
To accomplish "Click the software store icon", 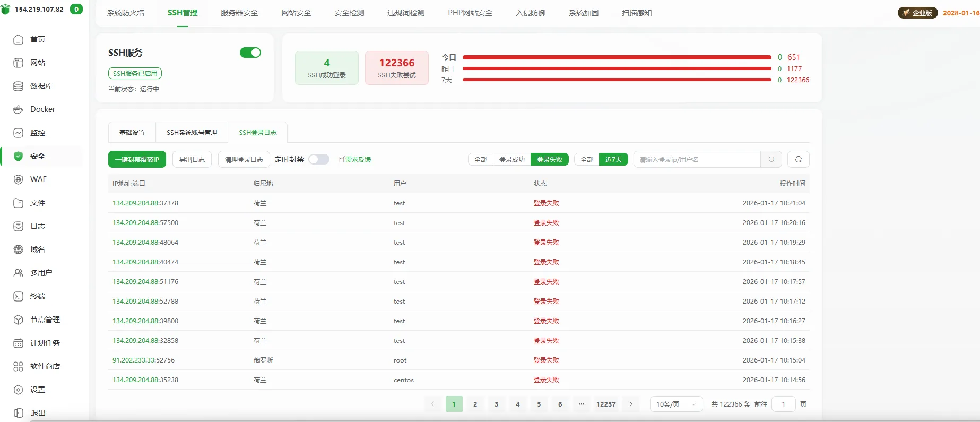I will tap(18, 366).
